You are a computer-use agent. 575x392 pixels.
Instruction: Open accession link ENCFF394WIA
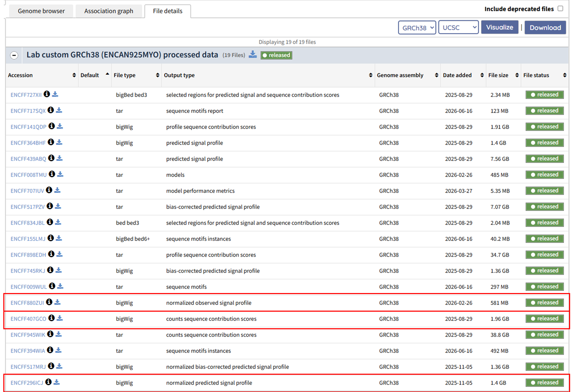(x=28, y=351)
